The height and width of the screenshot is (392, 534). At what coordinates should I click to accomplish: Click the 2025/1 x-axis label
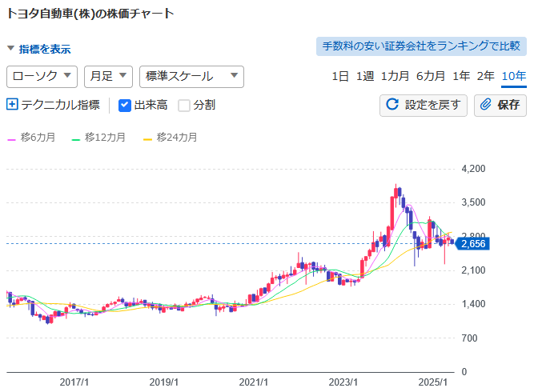[x=433, y=382]
